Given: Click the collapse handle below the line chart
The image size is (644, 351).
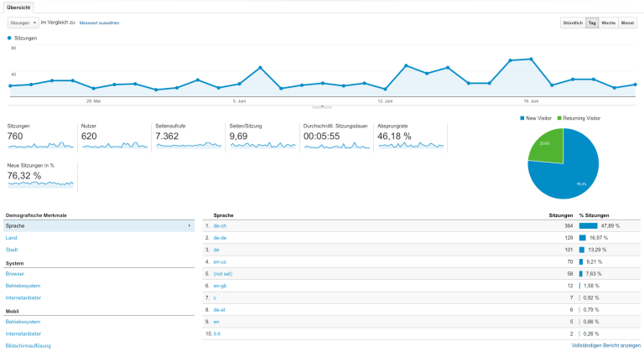Looking at the screenshot, I should (x=322, y=106).
